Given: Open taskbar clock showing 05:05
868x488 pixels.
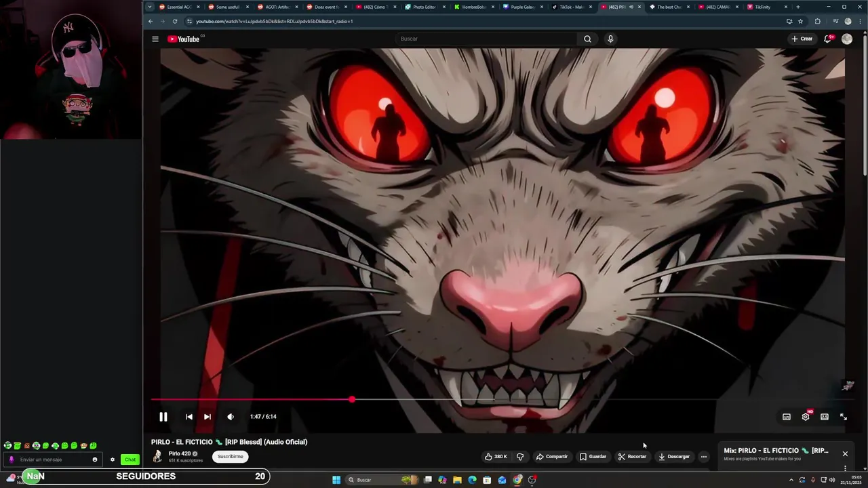Looking at the screenshot, I should point(851,480).
